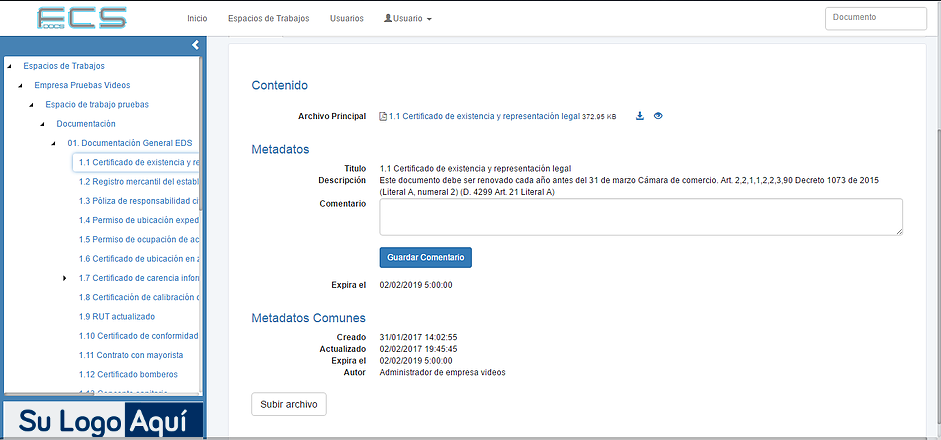
Task: Click inside the Comentario text area
Action: pos(640,216)
